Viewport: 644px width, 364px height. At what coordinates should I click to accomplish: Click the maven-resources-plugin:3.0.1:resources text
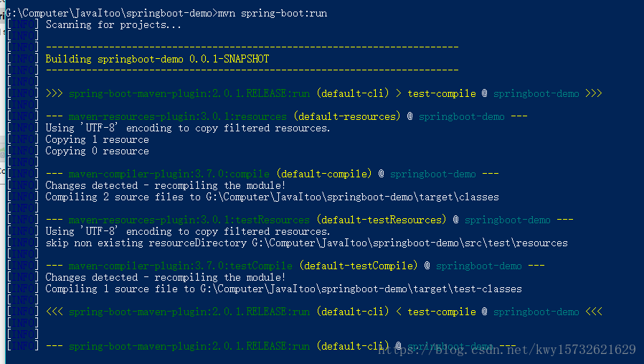(x=177, y=116)
